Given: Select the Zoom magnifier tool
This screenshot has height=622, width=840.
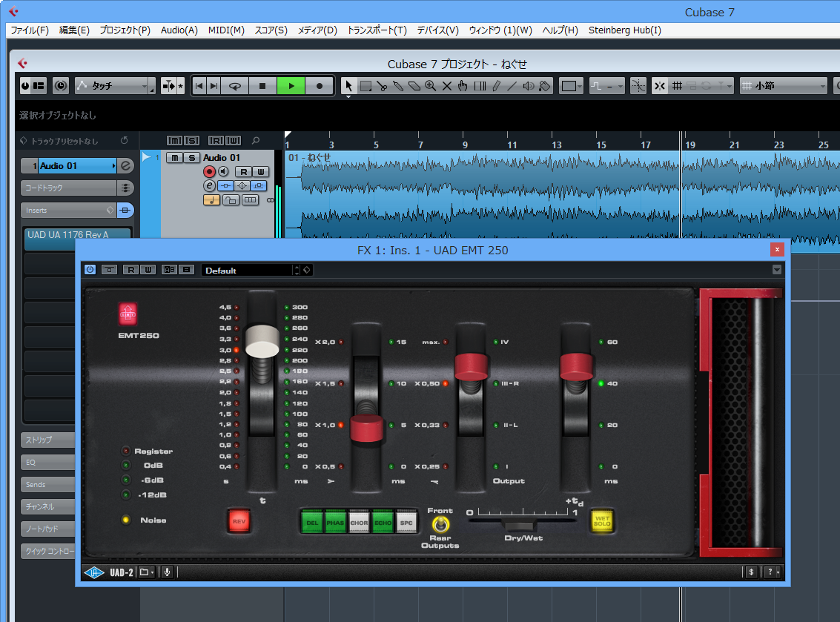Looking at the screenshot, I should click(430, 86).
